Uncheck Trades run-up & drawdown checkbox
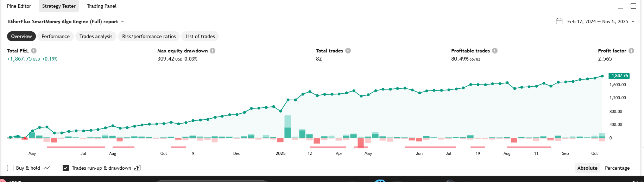The image size is (644, 182). (x=66, y=168)
